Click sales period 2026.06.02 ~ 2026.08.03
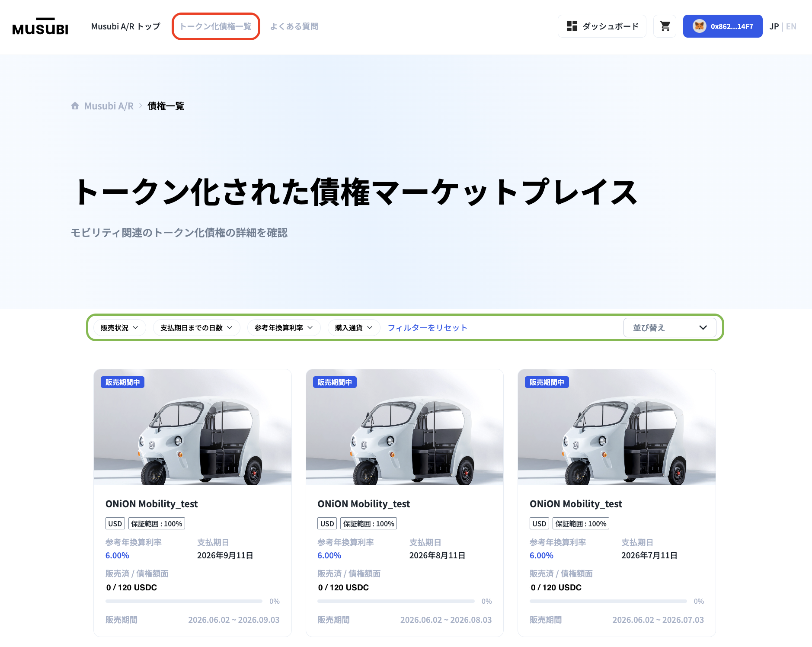 click(x=446, y=620)
